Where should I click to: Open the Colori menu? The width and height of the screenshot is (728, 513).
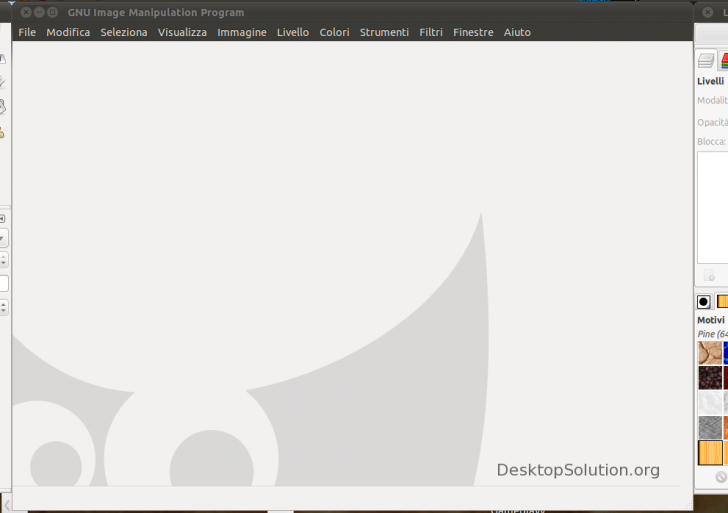(334, 32)
